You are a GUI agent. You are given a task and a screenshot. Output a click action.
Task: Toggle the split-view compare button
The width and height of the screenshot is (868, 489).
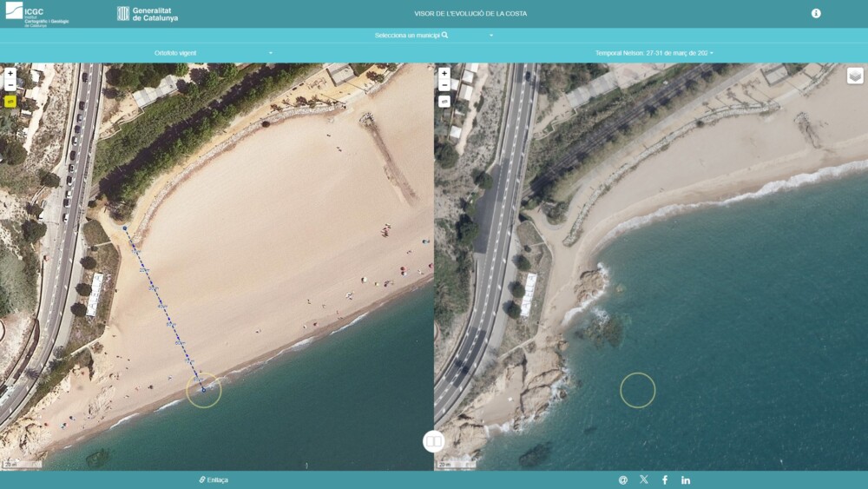point(433,441)
